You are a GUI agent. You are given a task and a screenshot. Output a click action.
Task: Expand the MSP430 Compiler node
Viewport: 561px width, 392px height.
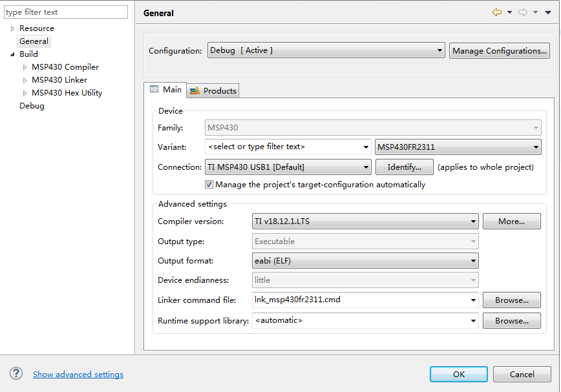[25, 67]
